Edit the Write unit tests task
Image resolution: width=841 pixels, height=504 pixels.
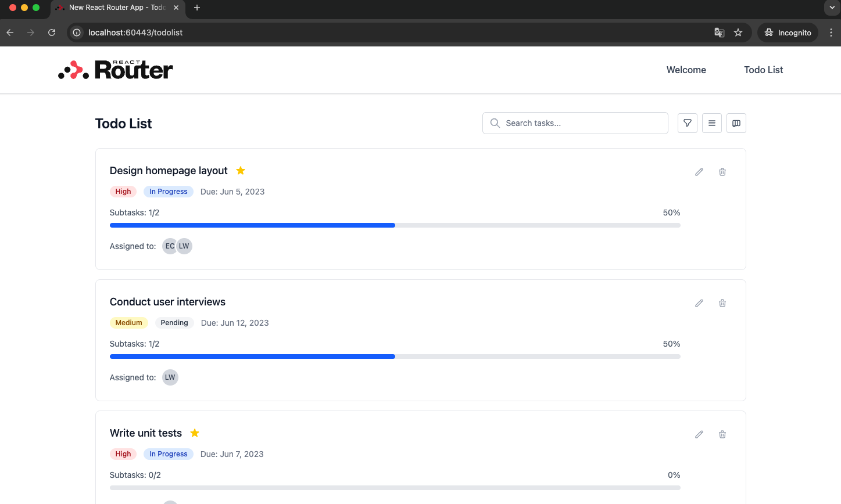pyautogui.click(x=699, y=434)
